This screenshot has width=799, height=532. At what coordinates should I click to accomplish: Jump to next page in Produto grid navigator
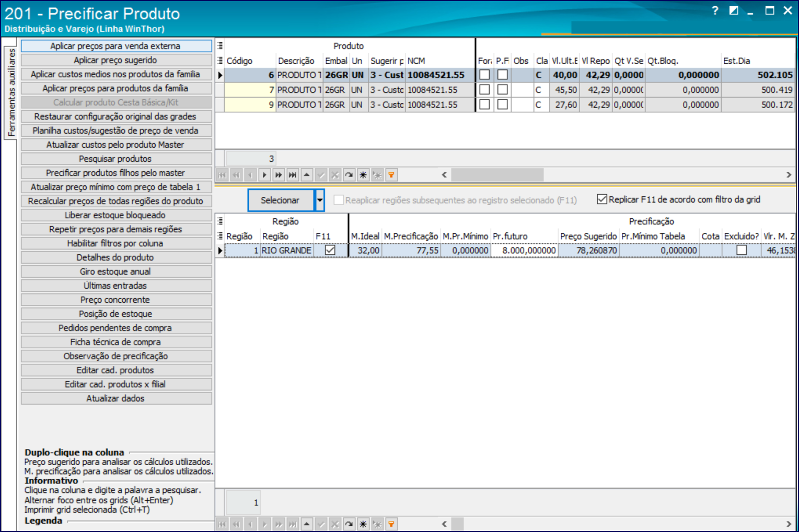279,175
